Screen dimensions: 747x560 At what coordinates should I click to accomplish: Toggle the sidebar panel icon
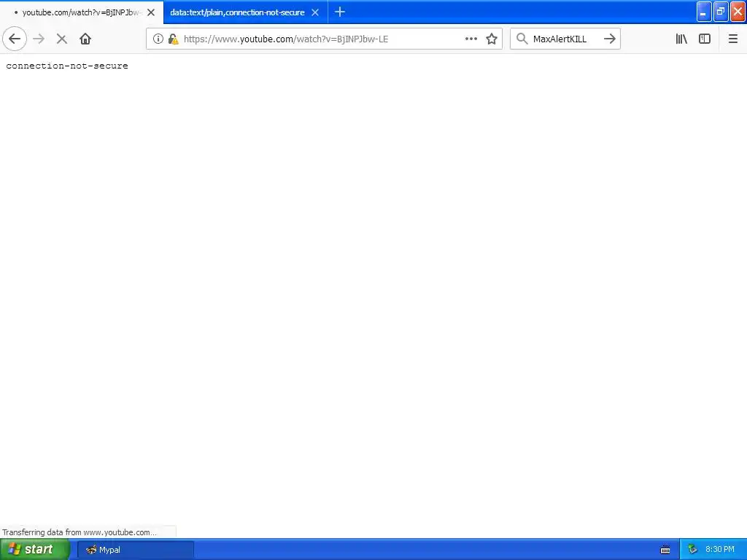[x=705, y=39]
